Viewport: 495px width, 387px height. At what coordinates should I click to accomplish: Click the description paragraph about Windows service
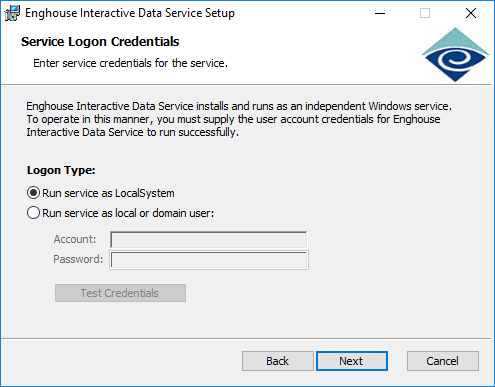tap(239, 119)
